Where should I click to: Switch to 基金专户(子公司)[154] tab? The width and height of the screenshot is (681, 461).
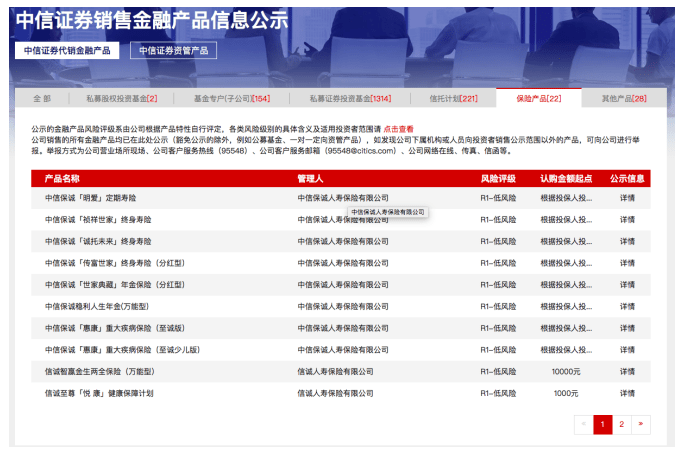[232, 99]
